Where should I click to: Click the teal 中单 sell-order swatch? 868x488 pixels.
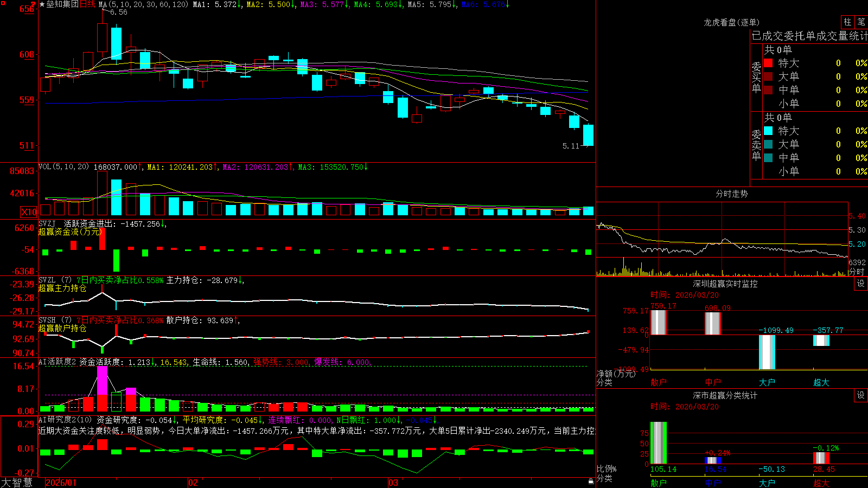point(768,158)
